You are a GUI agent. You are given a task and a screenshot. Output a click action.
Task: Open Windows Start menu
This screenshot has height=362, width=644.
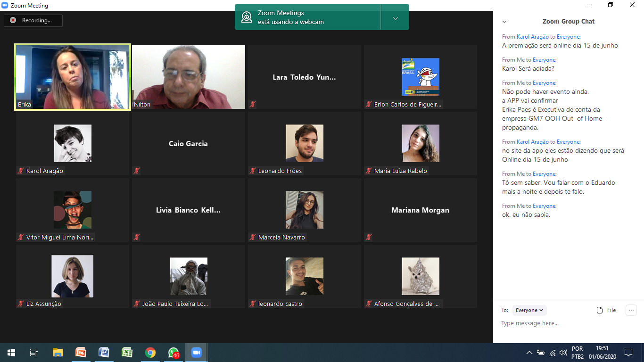tap(11, 353)
